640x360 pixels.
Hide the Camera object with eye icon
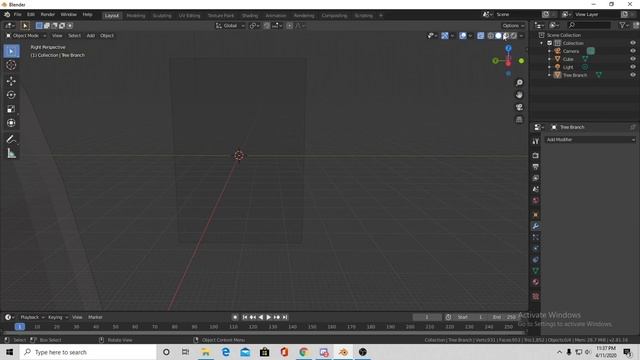[633, 51]
